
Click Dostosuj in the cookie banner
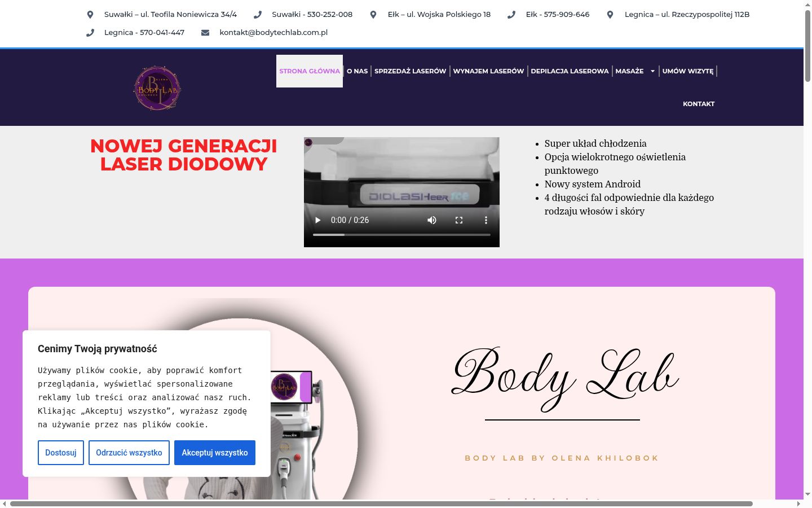coord(61,453)
